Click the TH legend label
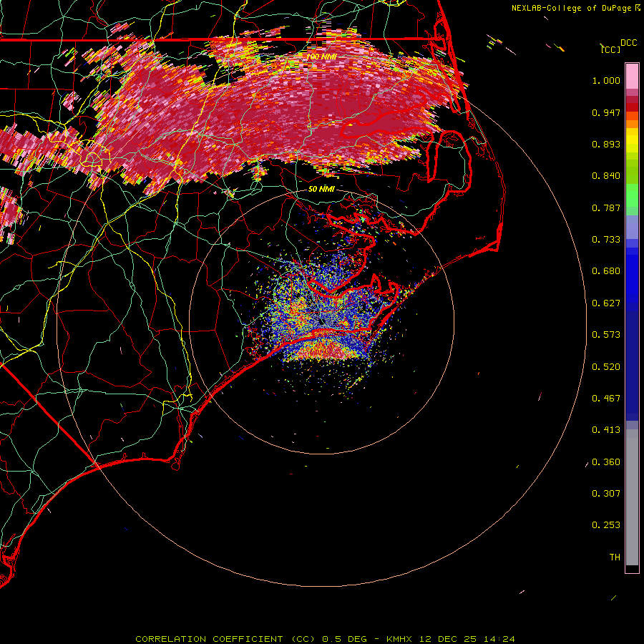The width and height of the screenshot is (644, 644). click(615, 557)
